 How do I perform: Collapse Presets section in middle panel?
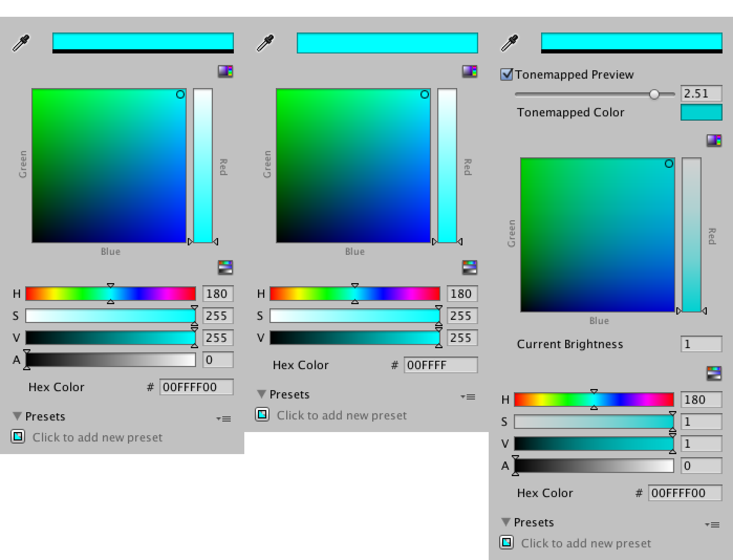click(262, 394)
